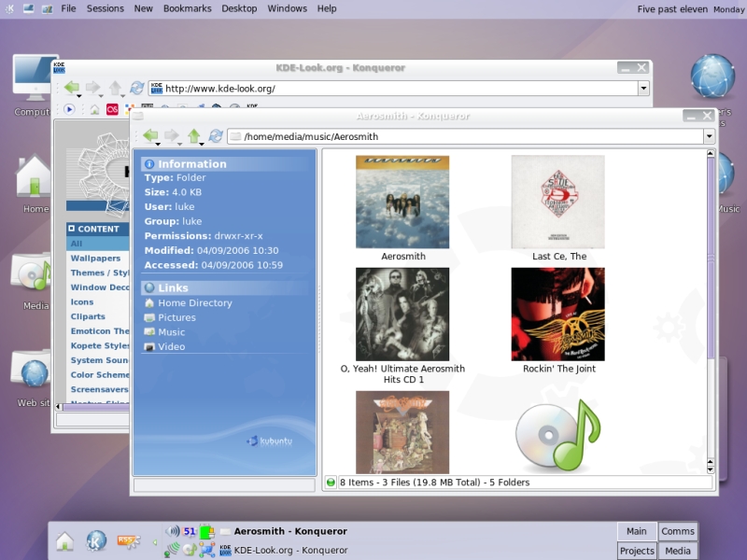Click Icons link on KDE-Look page
The image size is (747, 560).
coord(82,301)
